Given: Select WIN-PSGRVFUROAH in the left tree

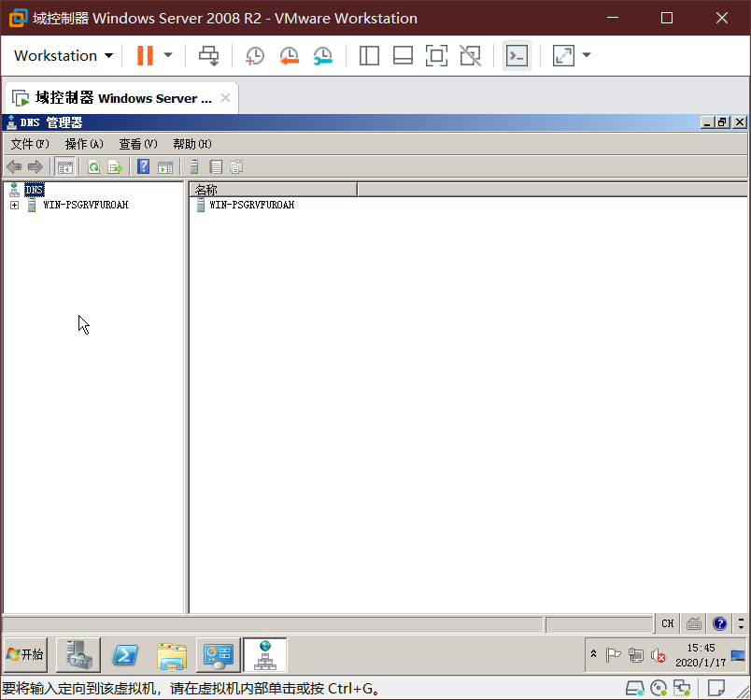Looking at the screenshot, I should 85,205.
